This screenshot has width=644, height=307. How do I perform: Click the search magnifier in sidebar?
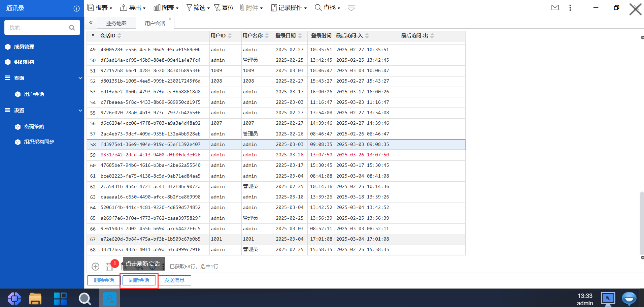(72, 28)
